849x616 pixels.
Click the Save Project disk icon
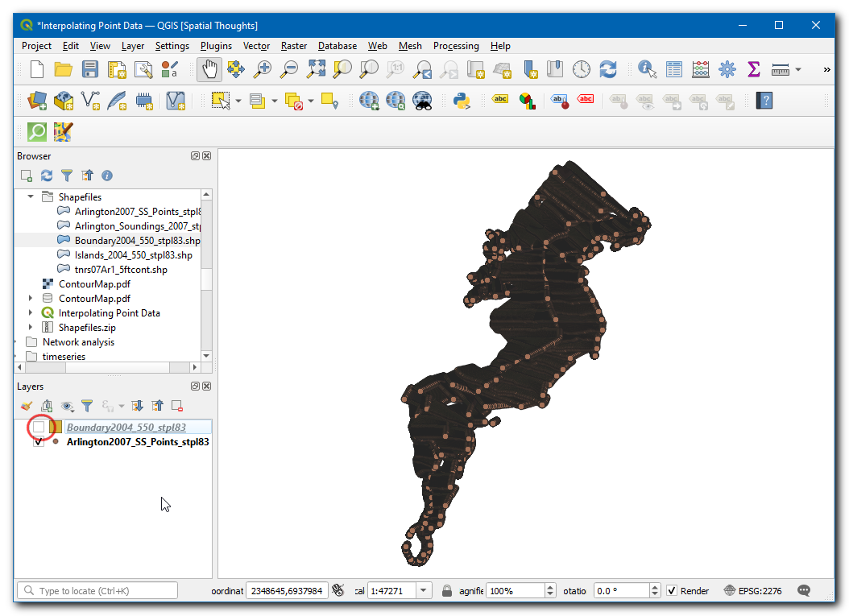click(90, 70)
